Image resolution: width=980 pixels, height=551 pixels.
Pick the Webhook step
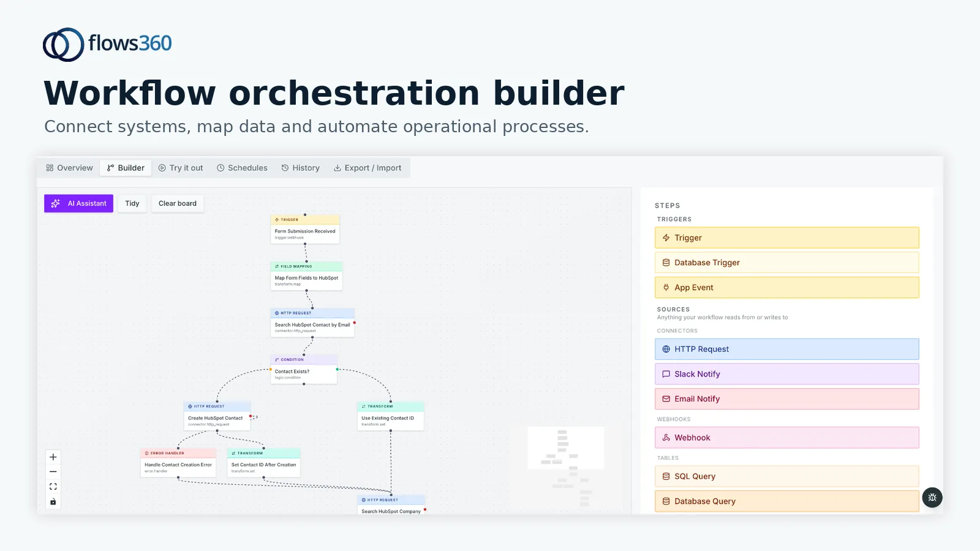click(x=787, y=438)
